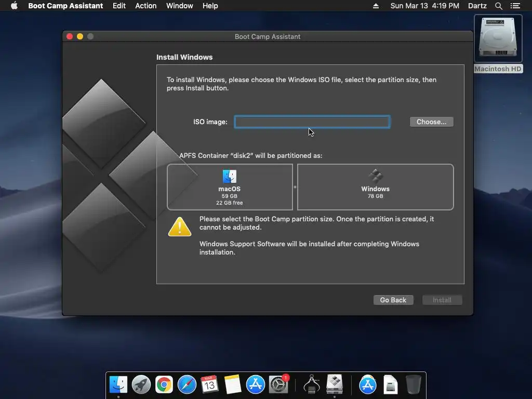Click the Install button
The height and width of the screenshot is (399, 532).
click(442, 300)
